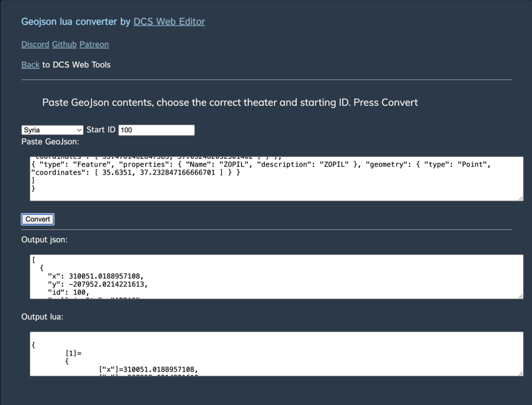Select the Output lua label
Viewport: 532px width, 405px height.
[42, 317]
